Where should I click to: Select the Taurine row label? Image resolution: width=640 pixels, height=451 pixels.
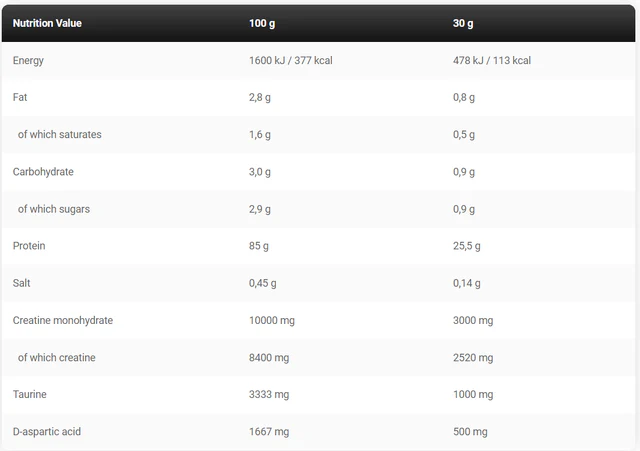point(29,395)
